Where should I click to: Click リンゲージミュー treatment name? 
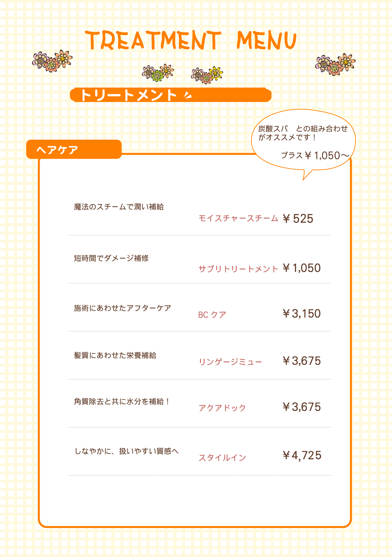pyautogui.click(x=230, y=362)
